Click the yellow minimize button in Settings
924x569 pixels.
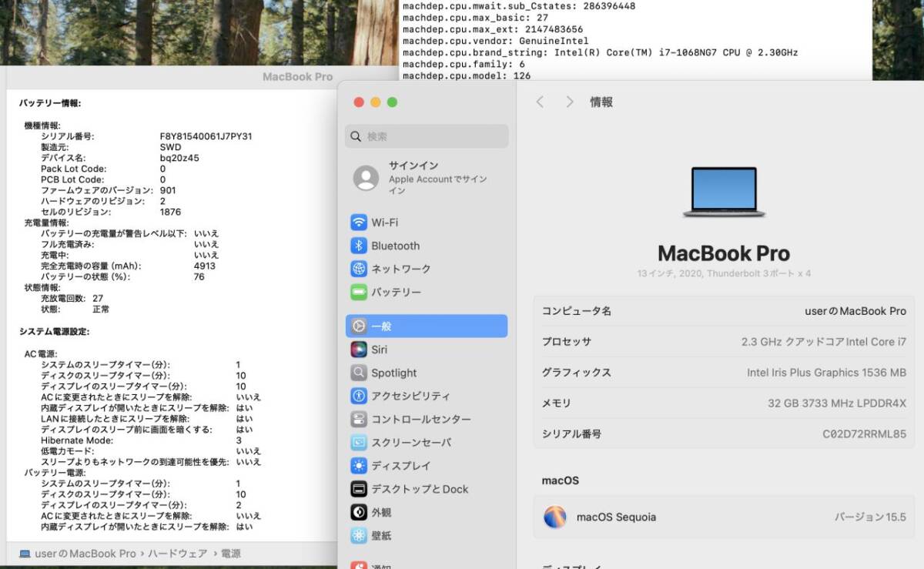tap(376, 102)
